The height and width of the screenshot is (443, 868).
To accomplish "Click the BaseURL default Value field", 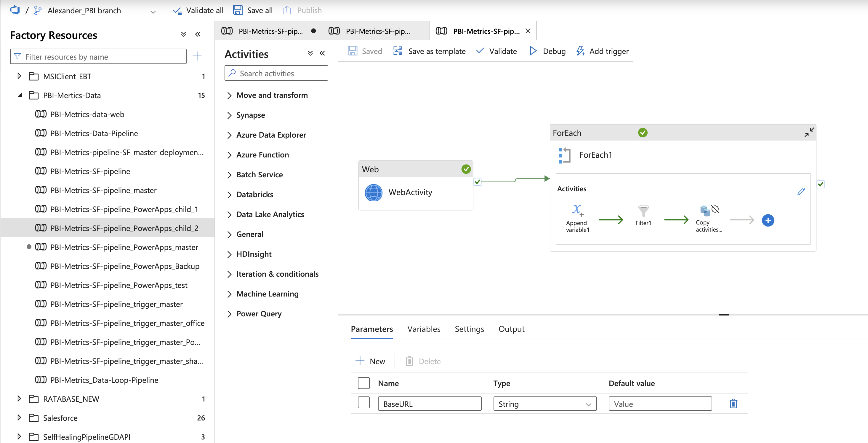I will (x=660, y=404).
